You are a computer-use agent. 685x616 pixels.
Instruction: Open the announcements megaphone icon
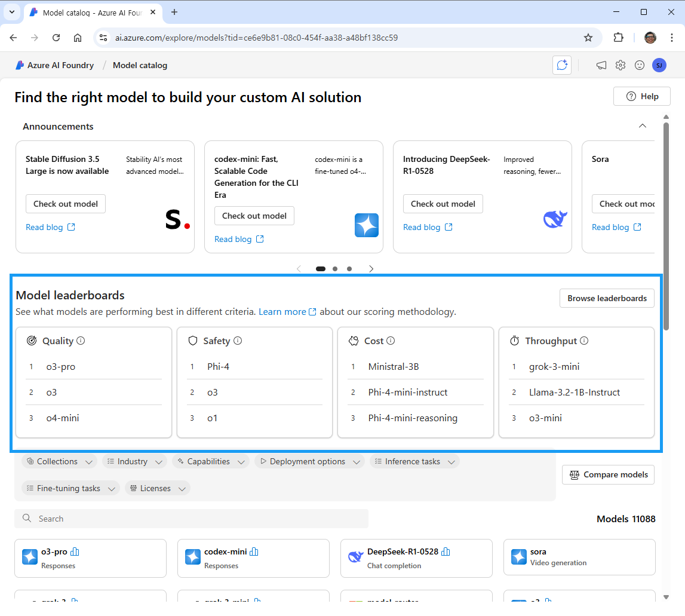[601, 65]
